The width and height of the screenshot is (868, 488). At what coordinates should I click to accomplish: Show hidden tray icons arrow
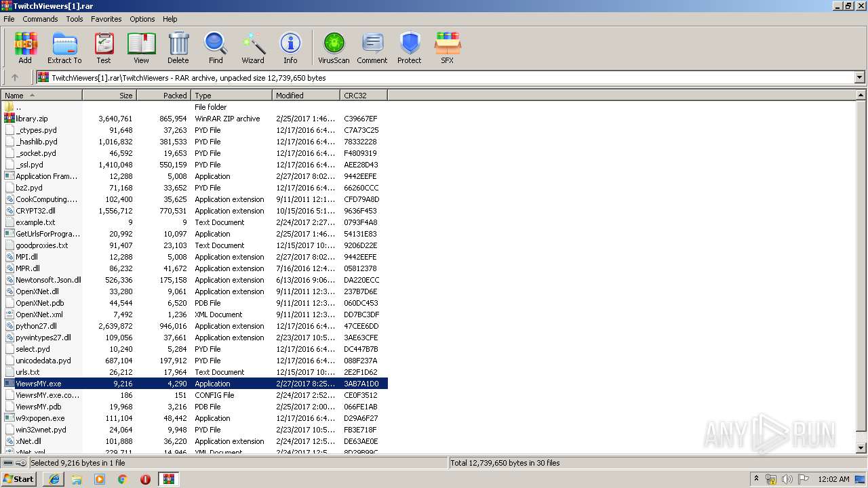click(x=756, y=479)
